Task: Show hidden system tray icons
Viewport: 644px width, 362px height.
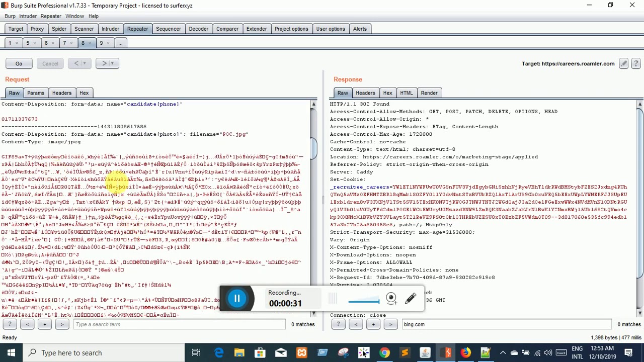Action: point(502,353)
